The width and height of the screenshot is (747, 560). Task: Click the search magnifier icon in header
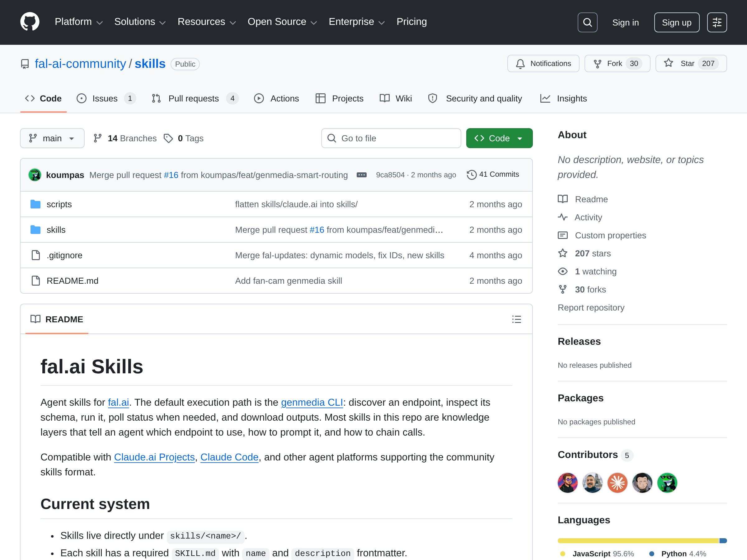(x=587, y=22)
